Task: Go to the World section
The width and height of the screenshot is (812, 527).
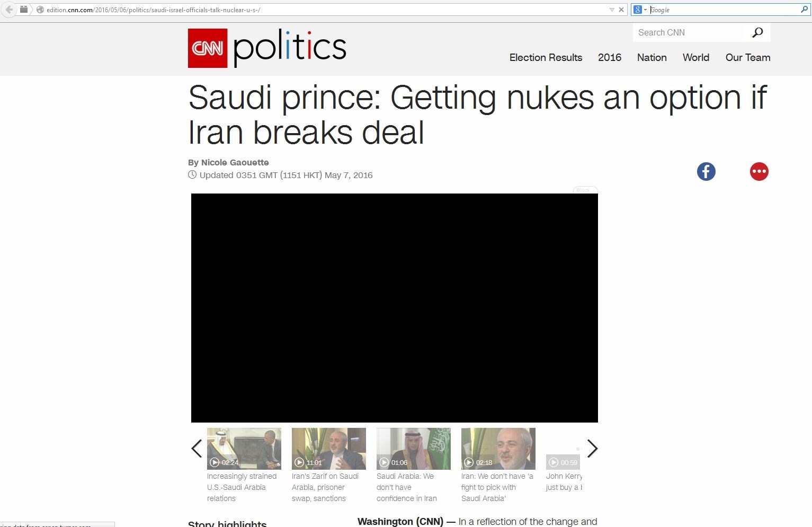Action: tap(695, 57)
